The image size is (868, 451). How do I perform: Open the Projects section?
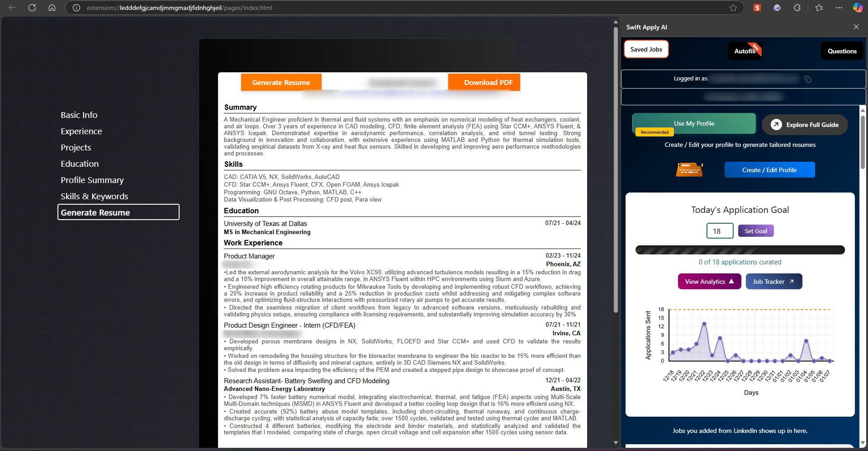[76, 148]
